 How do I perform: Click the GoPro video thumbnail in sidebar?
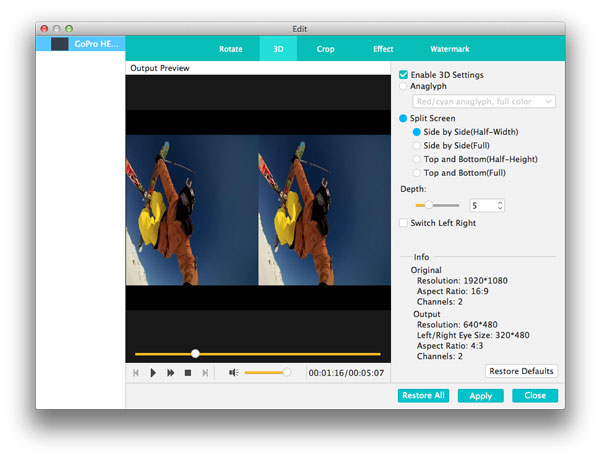pyautogui.click(x=60, y=44)
